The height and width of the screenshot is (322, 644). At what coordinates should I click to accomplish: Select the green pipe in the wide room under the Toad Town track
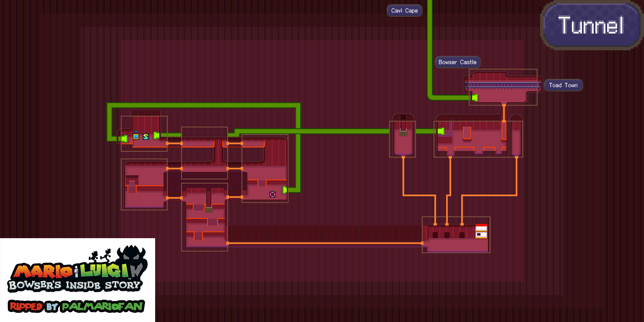point(441,131)
